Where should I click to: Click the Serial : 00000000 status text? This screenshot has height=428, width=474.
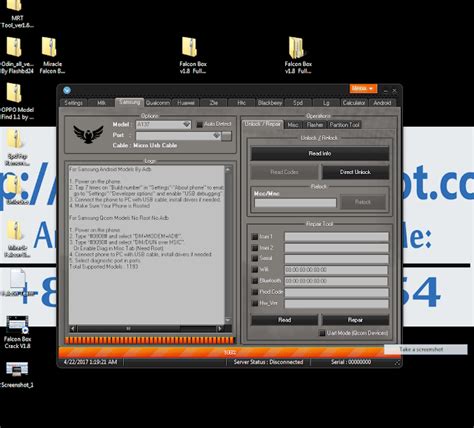[351, 362]
